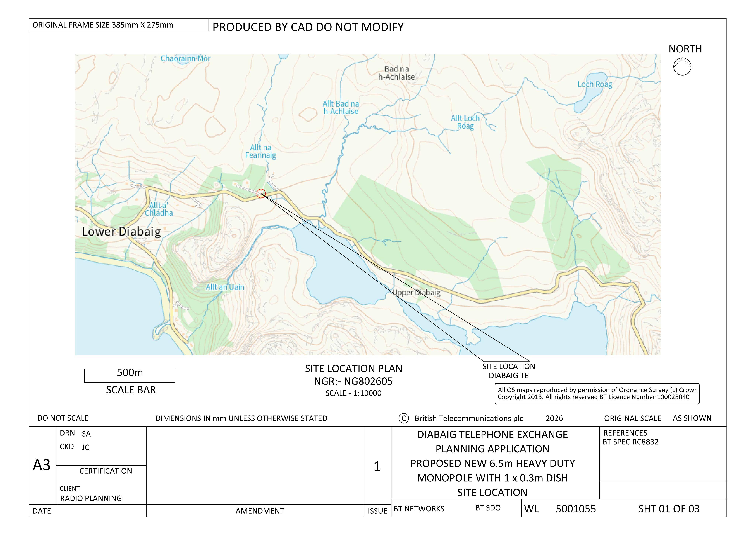Click the 'SCALE - 1:10000' text
Image resolution: width=756 pixels, height=535 pixels.
(x=353, y=393)
